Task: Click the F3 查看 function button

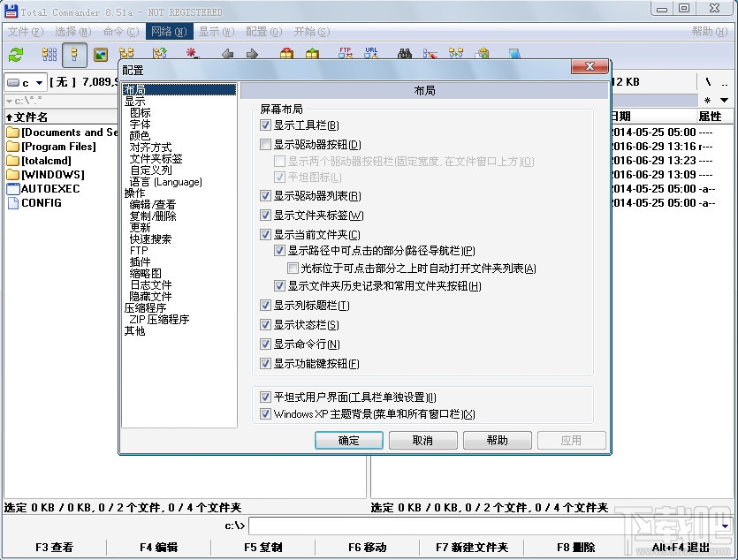Action: 55,547
